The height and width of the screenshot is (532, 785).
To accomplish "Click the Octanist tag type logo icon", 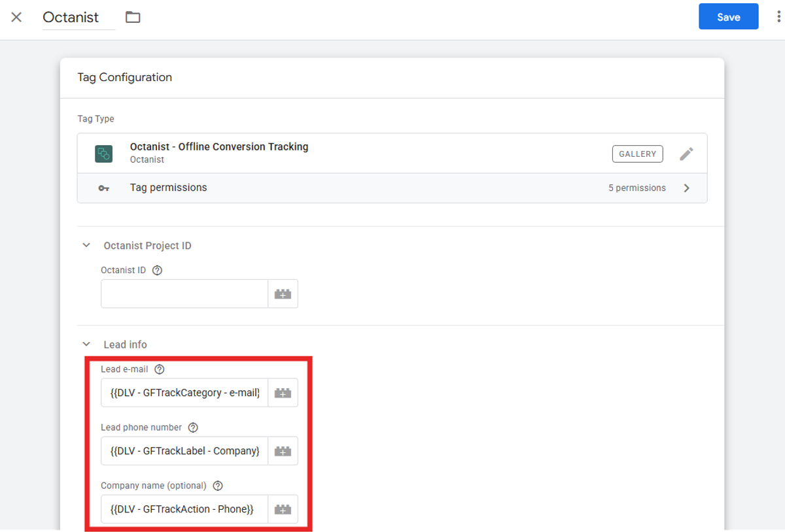I will 103,154.
